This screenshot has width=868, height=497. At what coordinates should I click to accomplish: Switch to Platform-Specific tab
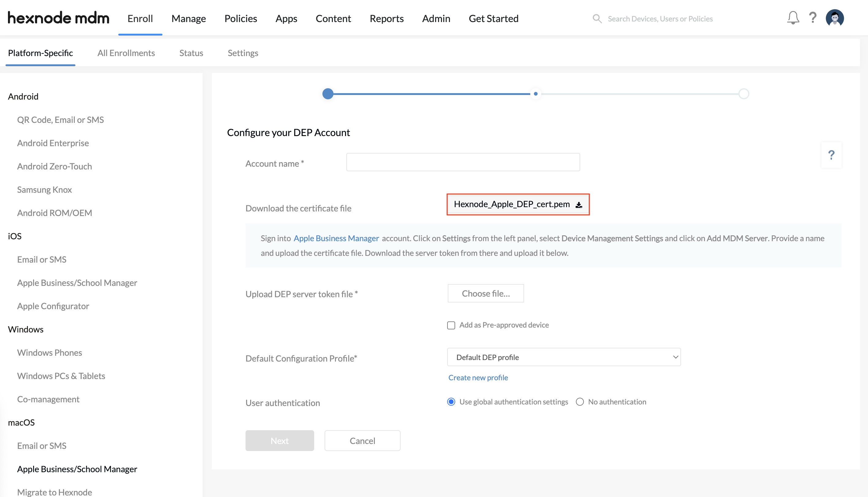tap(40, 53)
